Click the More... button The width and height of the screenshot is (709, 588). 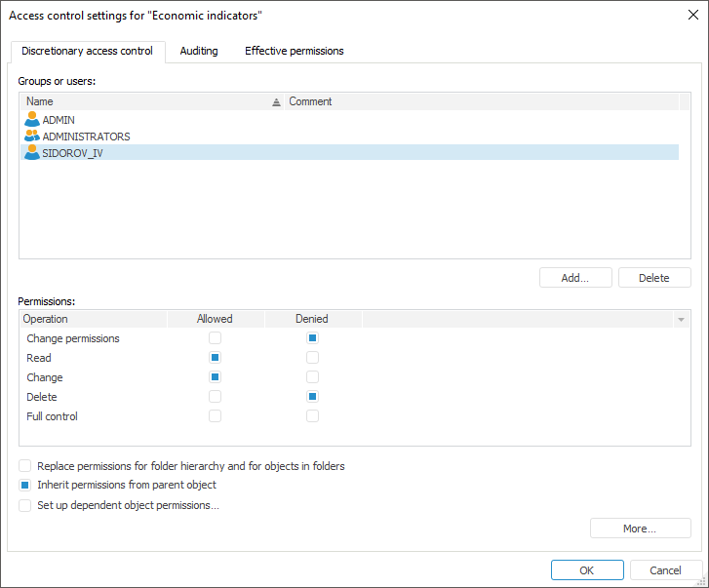point(640,529)
